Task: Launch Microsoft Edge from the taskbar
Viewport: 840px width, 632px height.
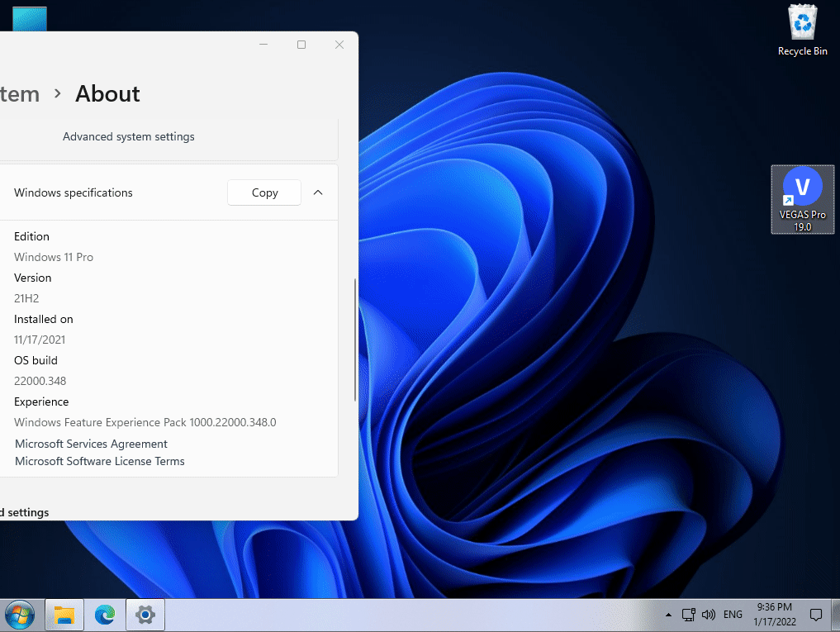Action: click(105, 615)
